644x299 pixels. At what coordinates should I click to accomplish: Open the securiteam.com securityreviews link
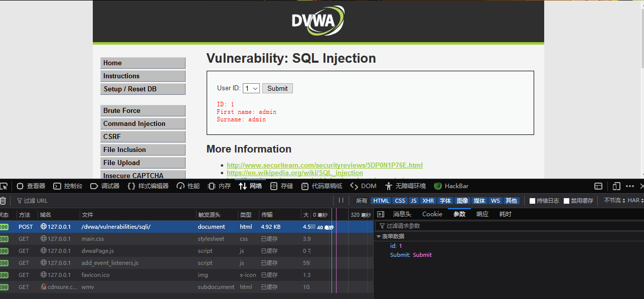coord(325,165)
